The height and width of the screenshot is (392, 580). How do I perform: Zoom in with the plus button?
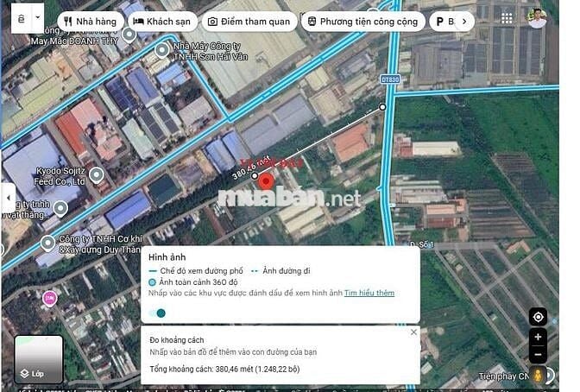[x=538, y=337]
